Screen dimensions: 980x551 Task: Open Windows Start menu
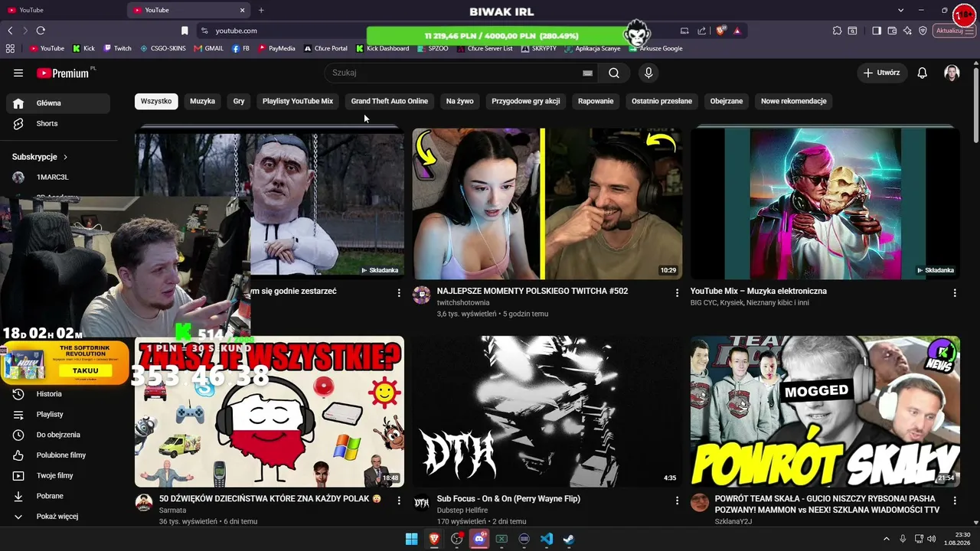point(411,539)
